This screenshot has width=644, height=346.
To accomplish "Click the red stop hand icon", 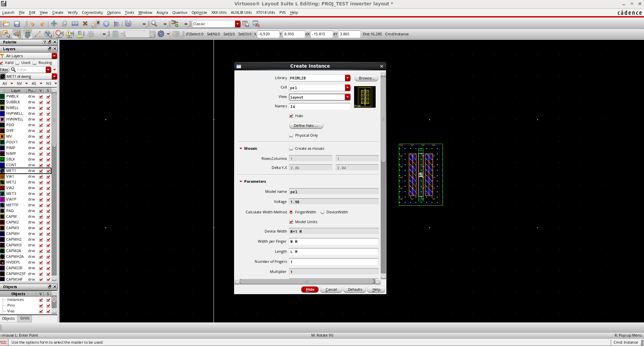I will 59,34.
